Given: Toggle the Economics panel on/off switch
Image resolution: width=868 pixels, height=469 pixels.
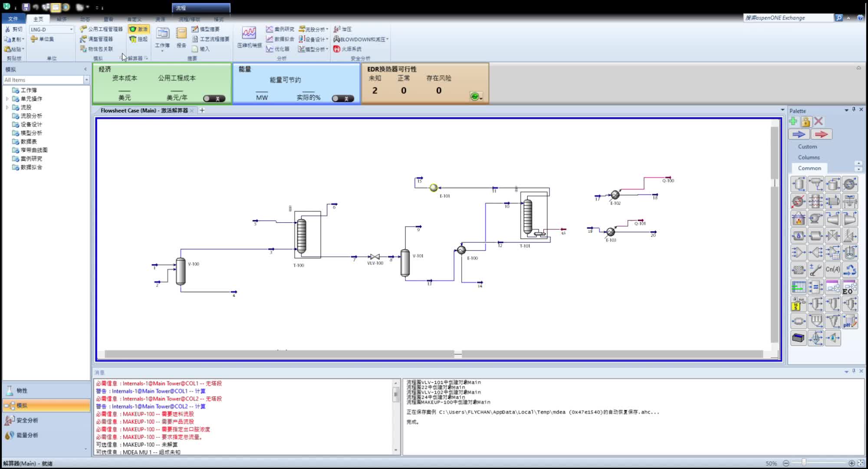Looking at the screenshot, I should click(214, 99).
